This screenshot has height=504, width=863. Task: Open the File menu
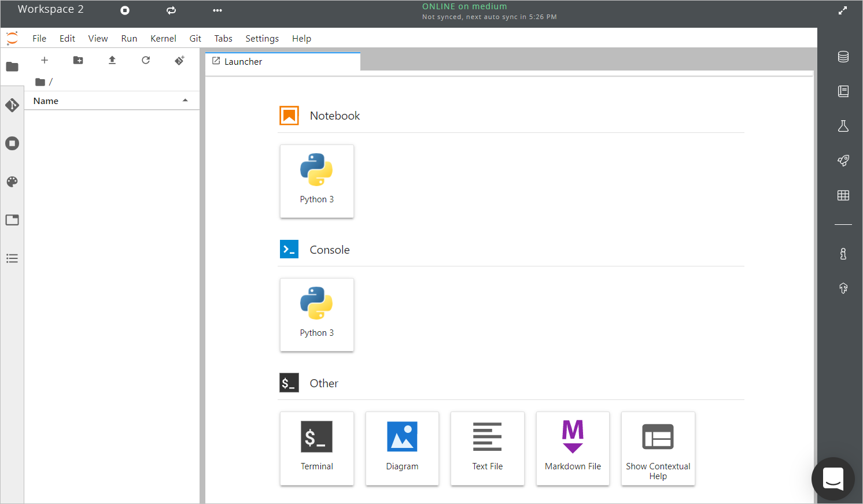click(39, 38)
